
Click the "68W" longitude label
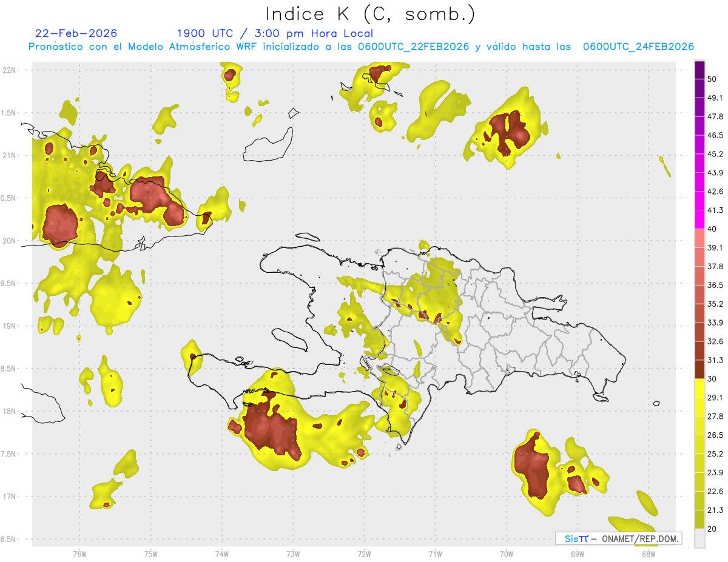(x=649, y=554)
